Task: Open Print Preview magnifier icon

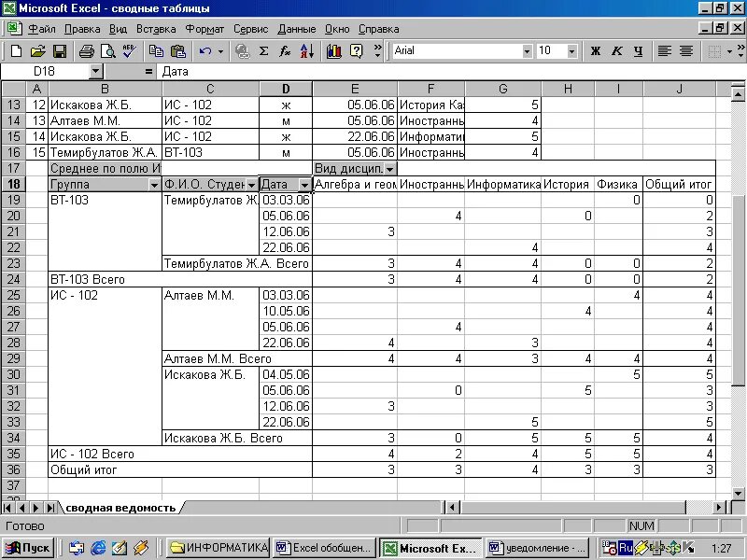Action: pyautogui.click(x=108, y=51)
